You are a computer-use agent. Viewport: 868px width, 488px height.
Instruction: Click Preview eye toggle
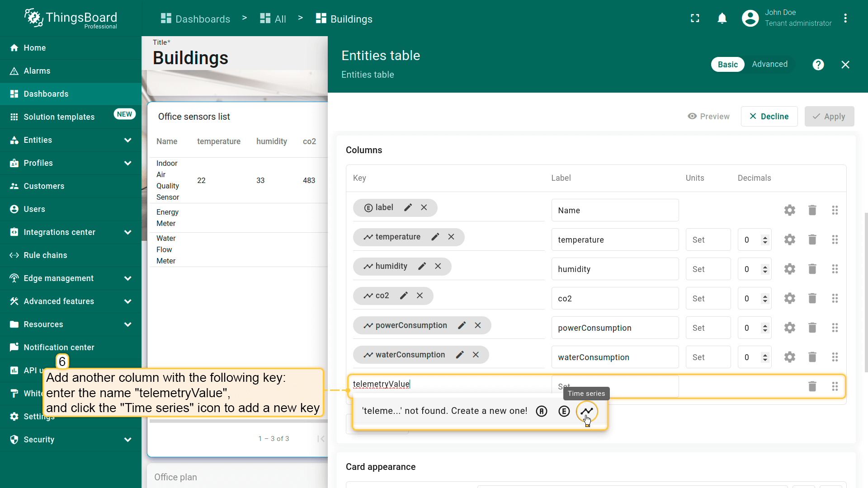coord(708,116)
